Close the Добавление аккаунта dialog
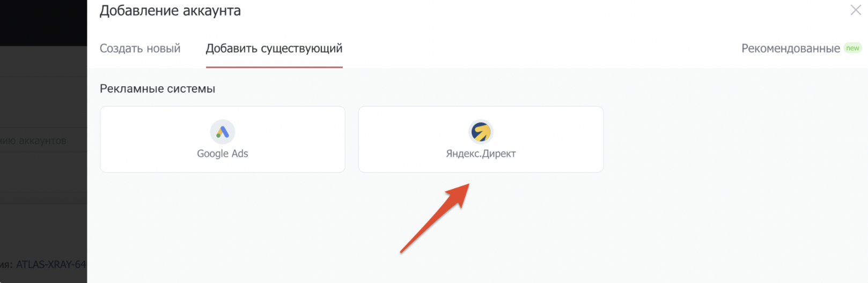The image size is (868, 283). (855, 10)
